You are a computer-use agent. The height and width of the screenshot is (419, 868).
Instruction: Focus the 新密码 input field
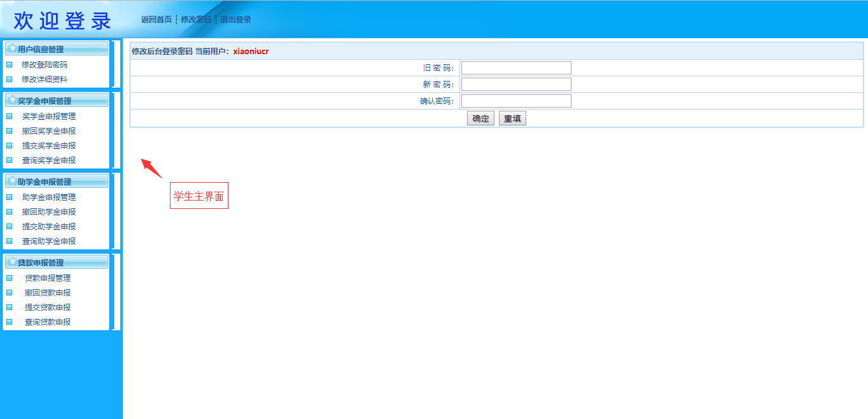pos(516,85)
